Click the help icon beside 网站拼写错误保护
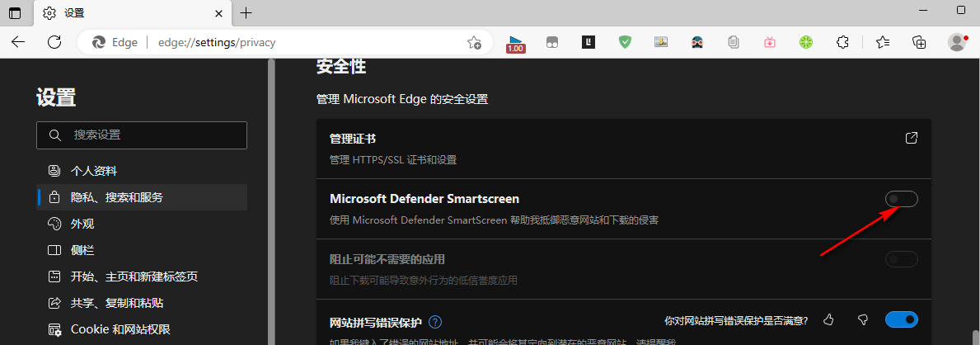 click(x=436, y=323)
